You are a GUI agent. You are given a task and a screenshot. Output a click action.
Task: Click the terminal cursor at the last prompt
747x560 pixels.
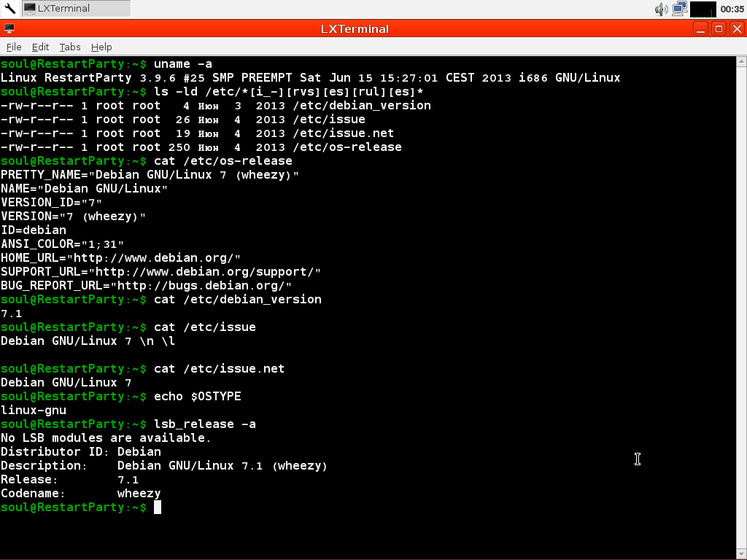click(x=158, y=507)
